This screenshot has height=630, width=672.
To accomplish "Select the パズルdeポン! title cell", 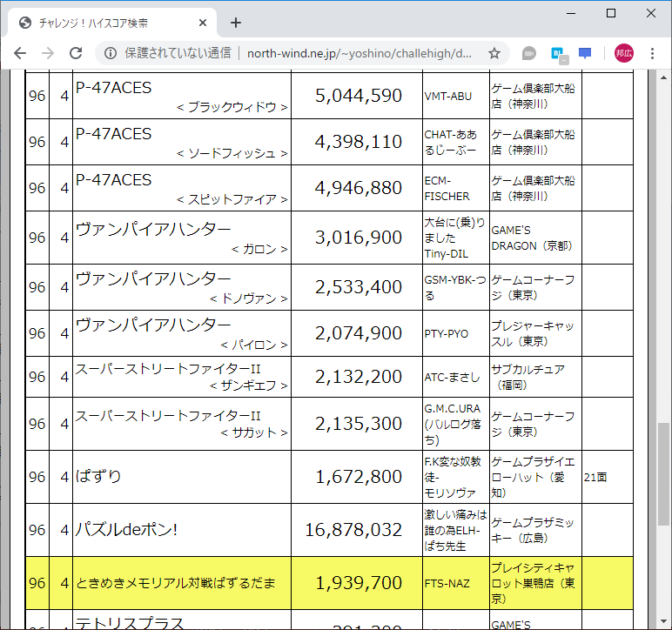I will click(x=182, y=530).
